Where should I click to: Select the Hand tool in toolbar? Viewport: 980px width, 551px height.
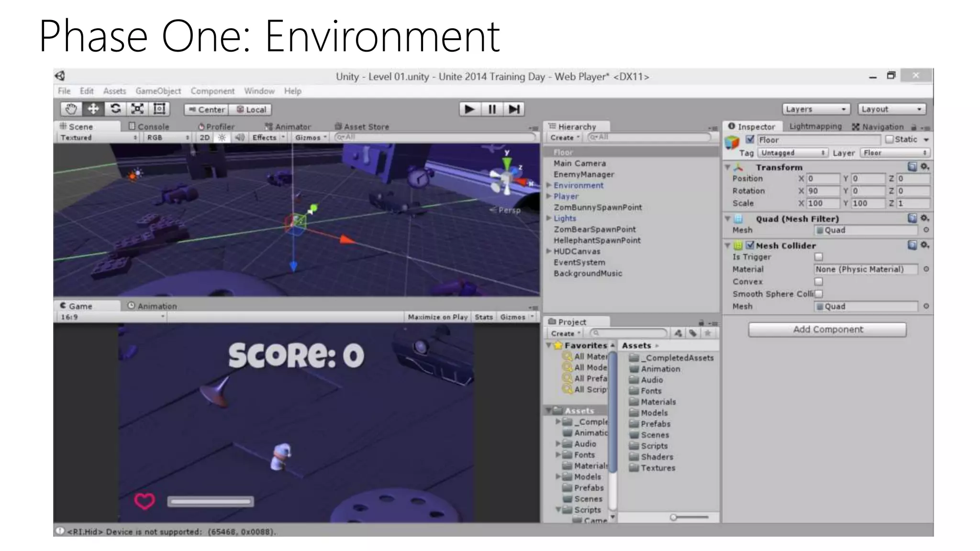point(71,109)
